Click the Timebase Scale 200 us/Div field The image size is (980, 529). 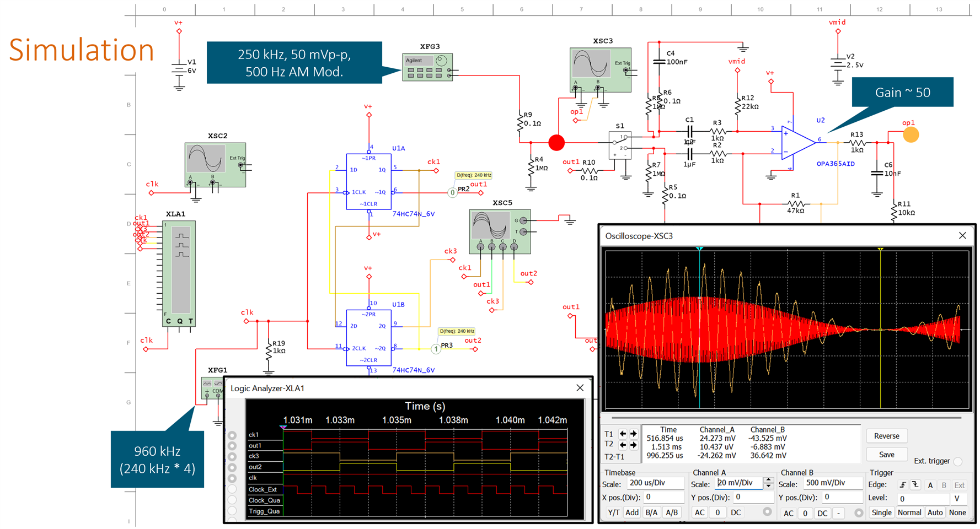point(655,483)
